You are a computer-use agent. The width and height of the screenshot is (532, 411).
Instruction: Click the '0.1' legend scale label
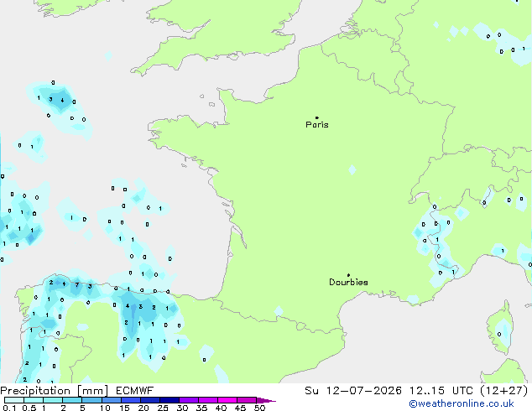[x=9, y=408]
